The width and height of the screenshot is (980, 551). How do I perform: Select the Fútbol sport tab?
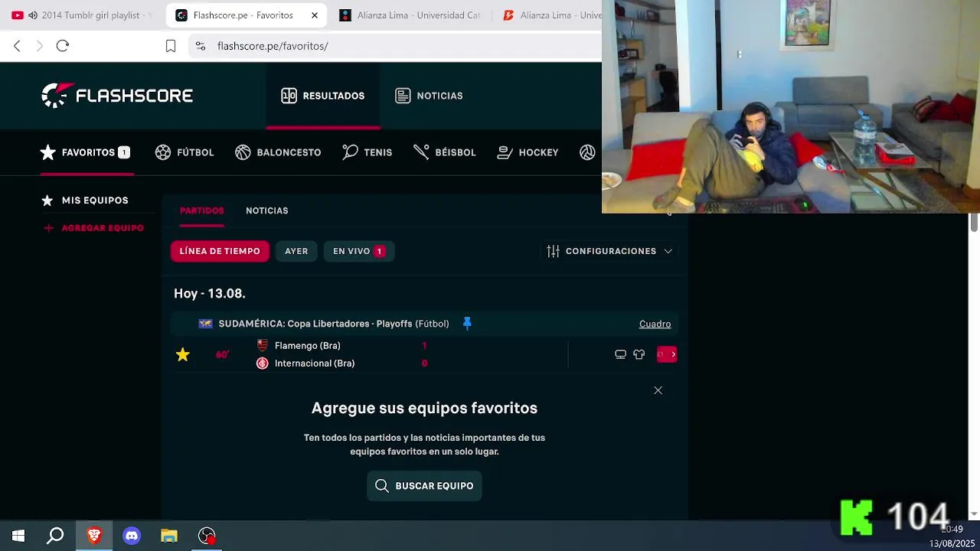click(x=185, y=152)
